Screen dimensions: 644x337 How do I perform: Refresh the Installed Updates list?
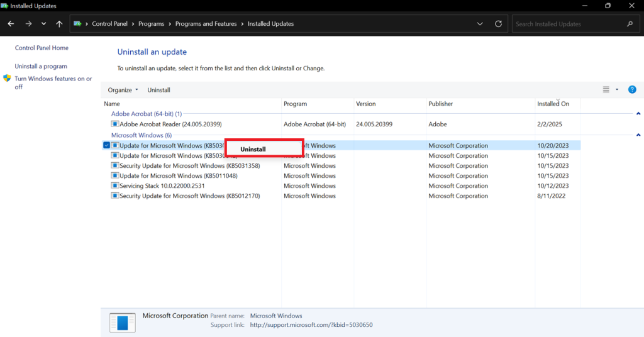coord(498,24)
